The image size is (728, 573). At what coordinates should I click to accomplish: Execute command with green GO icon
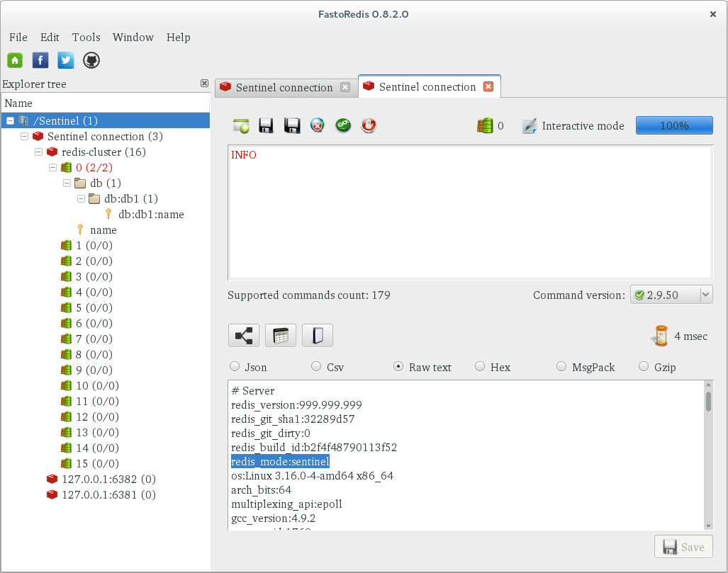343,125
